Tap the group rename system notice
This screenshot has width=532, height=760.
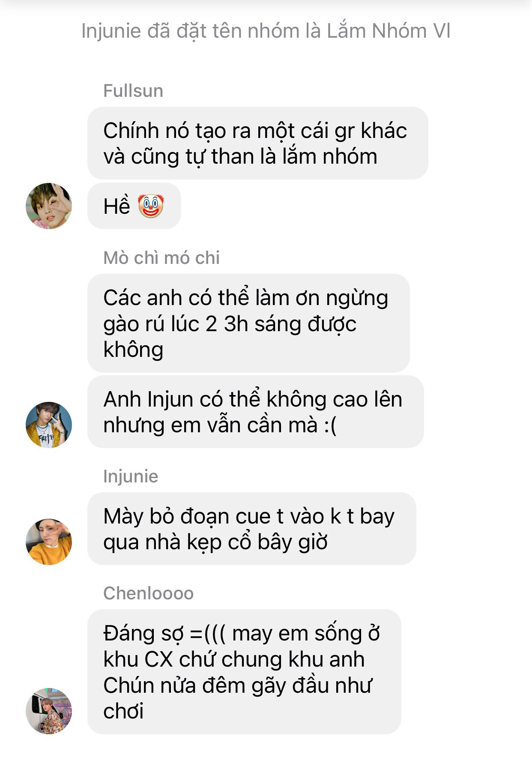pyautogui.click(x=266, y=31)
